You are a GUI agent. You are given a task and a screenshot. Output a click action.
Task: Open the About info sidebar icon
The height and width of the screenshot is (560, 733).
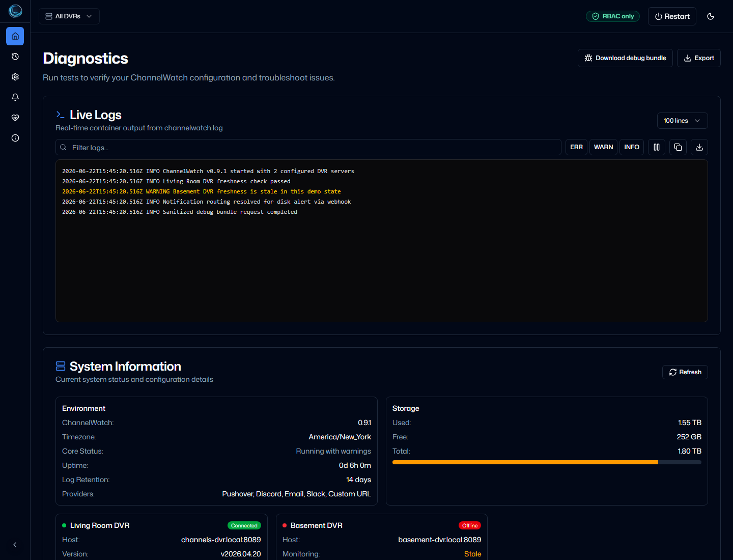[x=15, y=138]
